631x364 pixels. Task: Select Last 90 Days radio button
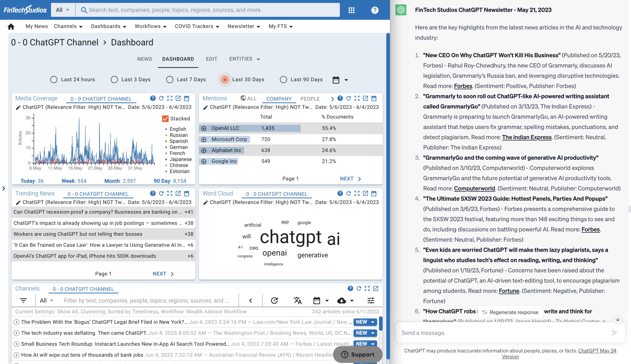click(x=283, y=80)
